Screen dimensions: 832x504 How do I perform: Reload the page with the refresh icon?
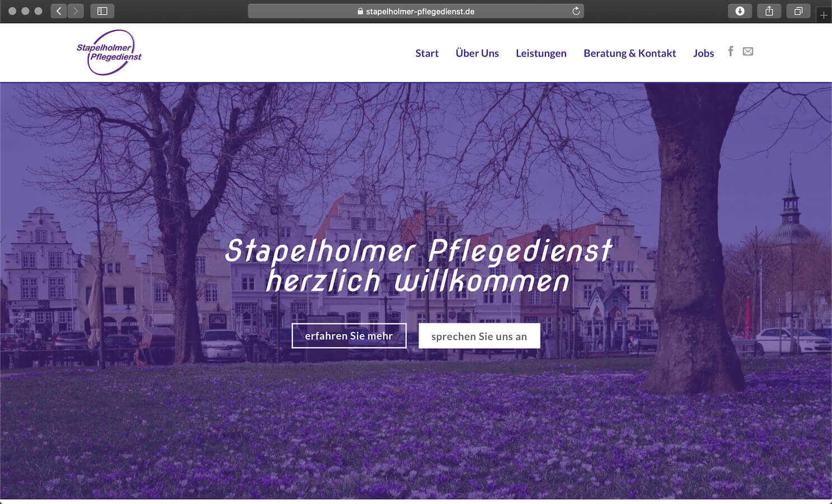click(x=576, y=11)
